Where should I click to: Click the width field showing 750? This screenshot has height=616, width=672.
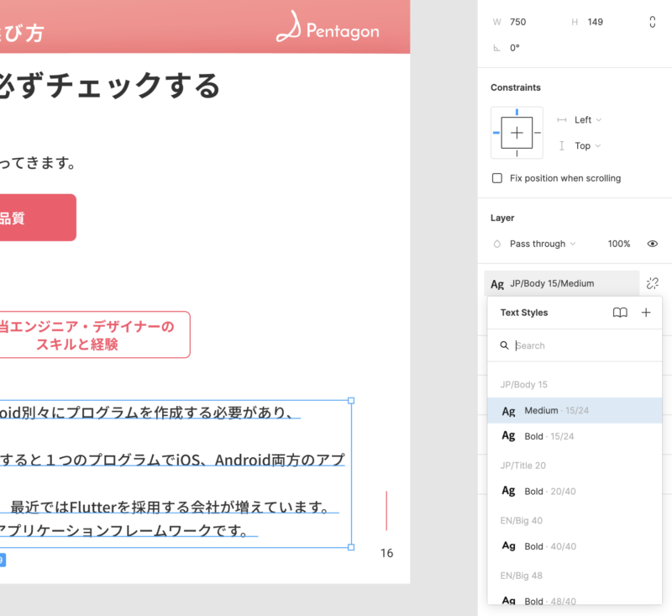pos(529,22)
